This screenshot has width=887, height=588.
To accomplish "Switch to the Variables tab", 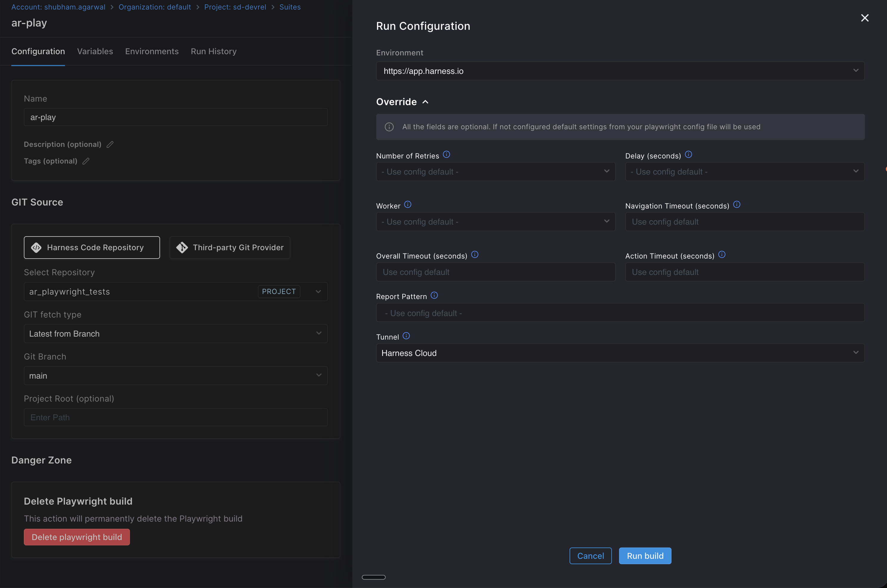I will 95,51.
